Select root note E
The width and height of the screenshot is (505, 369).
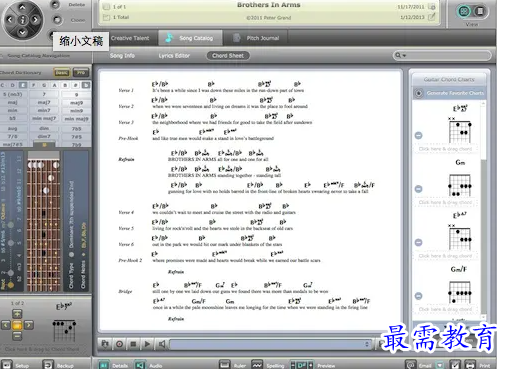point(23,85)
